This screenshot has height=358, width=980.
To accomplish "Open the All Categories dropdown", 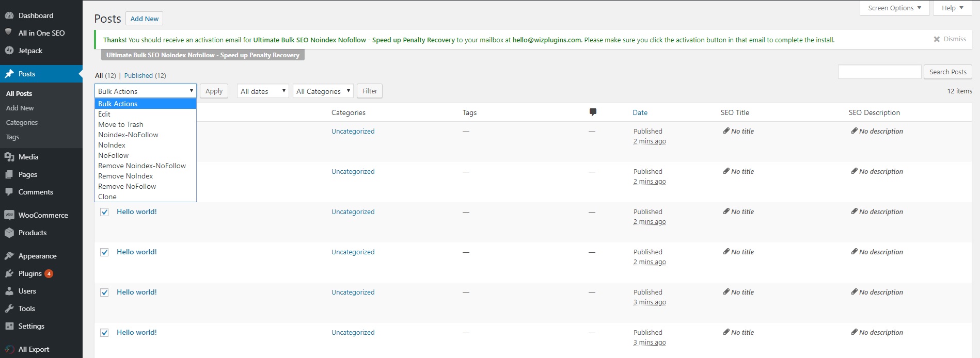I will (323, 91).
